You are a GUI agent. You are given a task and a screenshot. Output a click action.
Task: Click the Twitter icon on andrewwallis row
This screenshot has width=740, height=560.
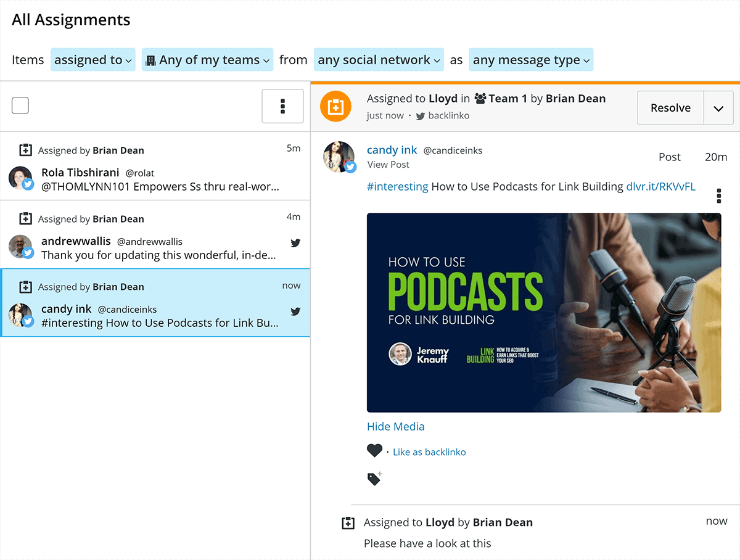295,242
